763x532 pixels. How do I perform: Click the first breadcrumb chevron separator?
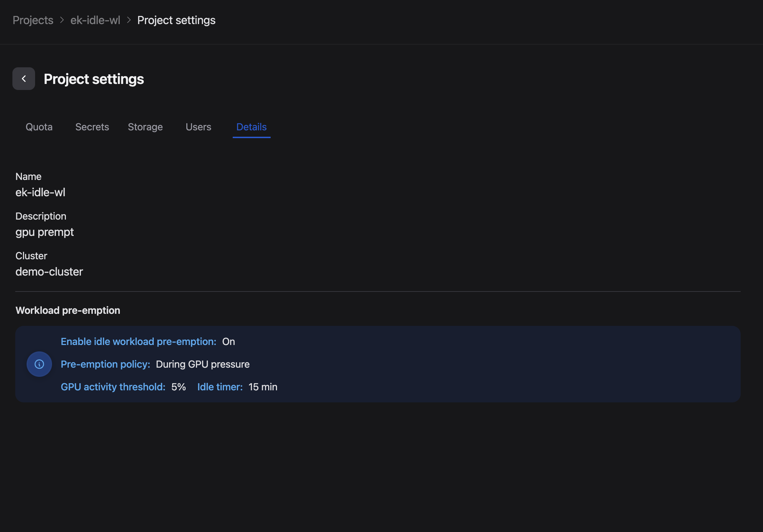(62, 20)
